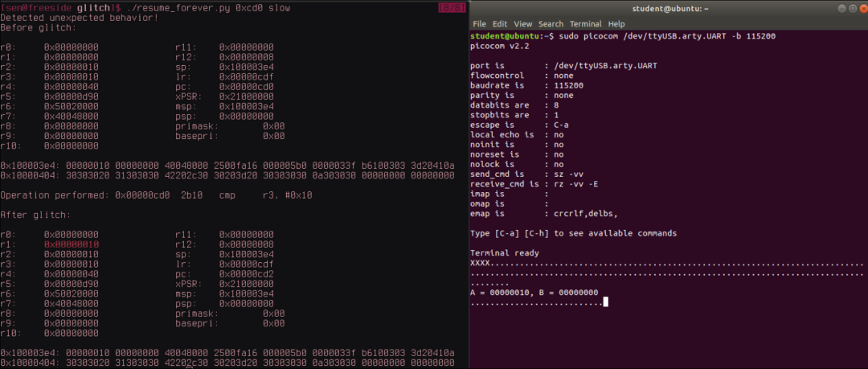Click r12 value 0x00000008 after glitch
868x369 pixels.
coord(247,244)
